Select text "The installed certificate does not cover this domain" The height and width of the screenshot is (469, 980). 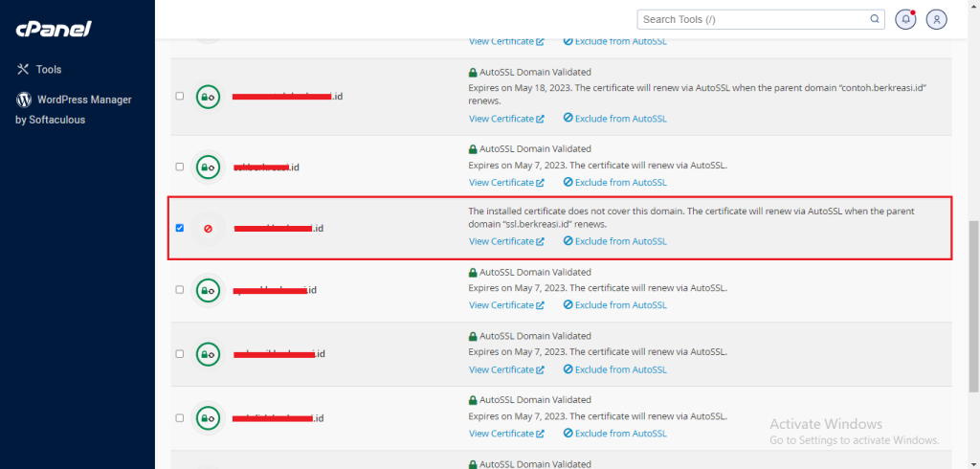pyautogui.click(x=575, y=212)
